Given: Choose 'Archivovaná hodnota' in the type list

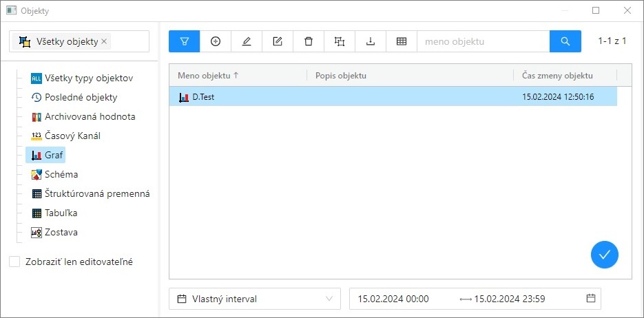Looking at the screenshot, I should 90,116.
